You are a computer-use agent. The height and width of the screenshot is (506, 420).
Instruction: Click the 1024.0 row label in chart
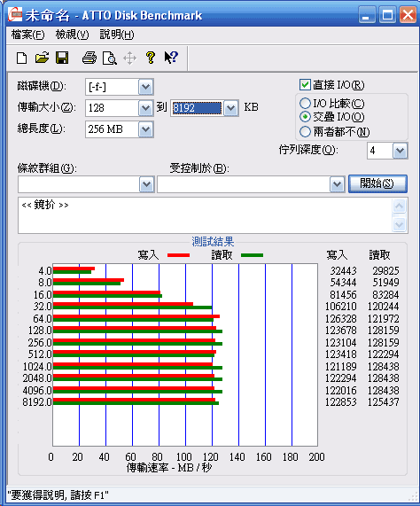[37, 367]
